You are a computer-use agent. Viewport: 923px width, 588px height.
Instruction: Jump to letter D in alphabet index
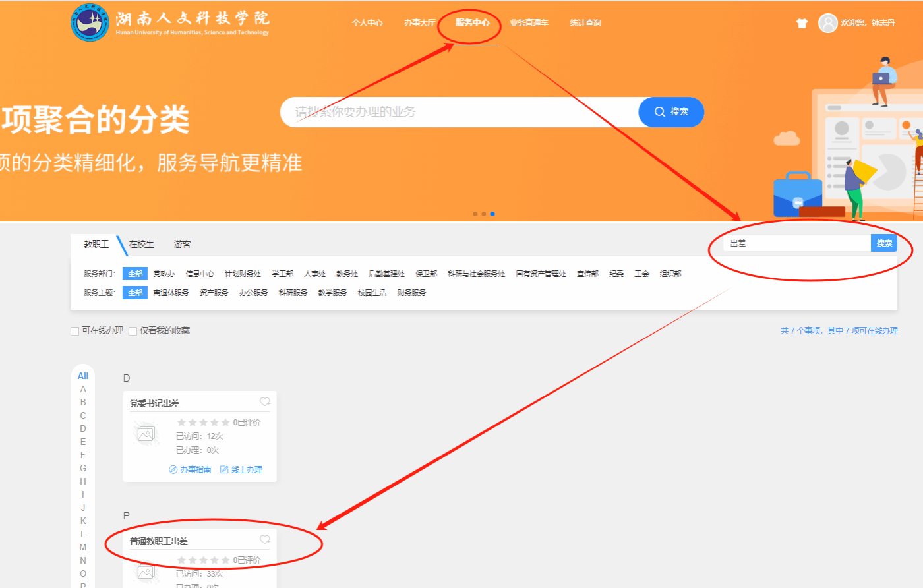pyautogui.click(x=83, y=428)
